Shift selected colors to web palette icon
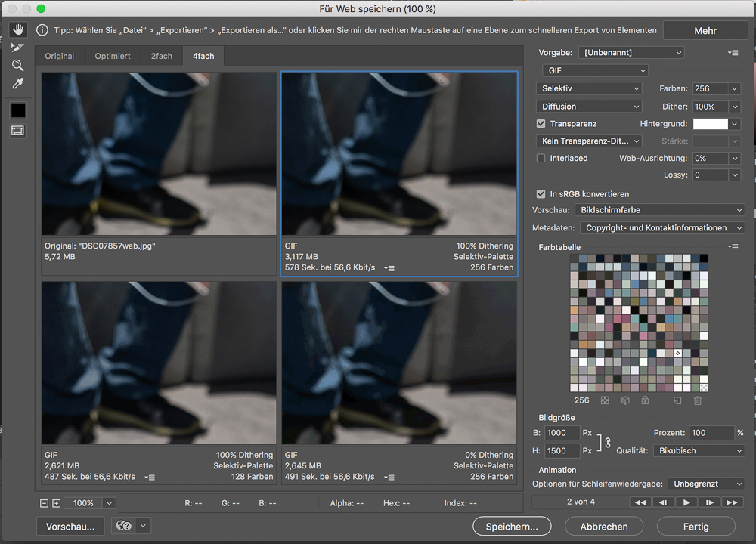 (625, 400)
